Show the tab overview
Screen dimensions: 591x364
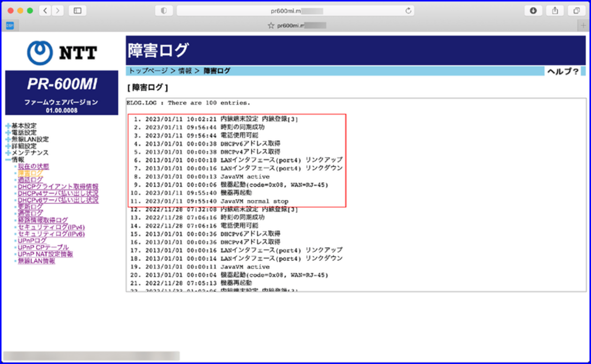click(576, 11)
